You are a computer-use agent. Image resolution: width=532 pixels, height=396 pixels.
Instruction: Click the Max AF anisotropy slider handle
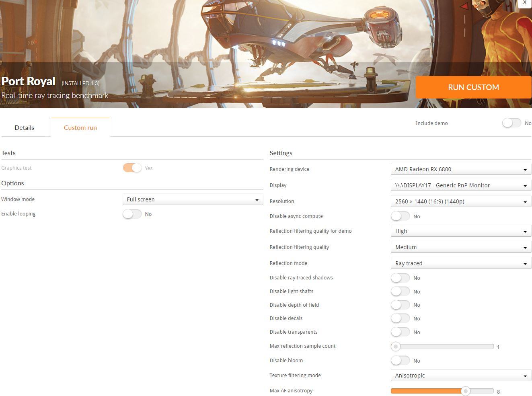click(x=465, y=391)
